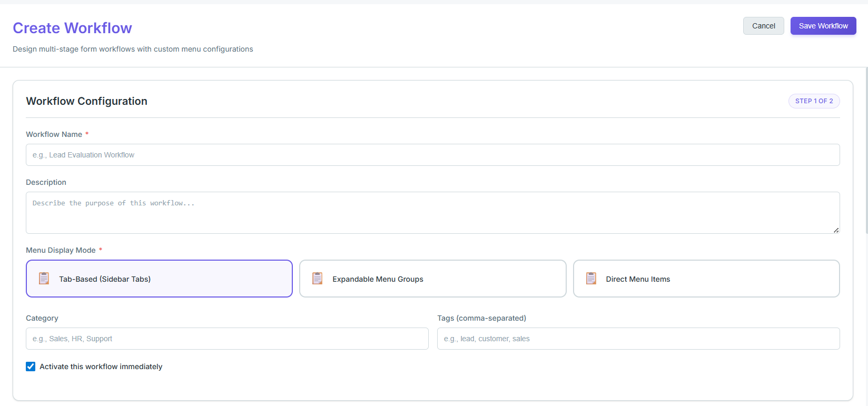Click the Menu Display Mode label
Screen dimensions: 868x406
point(61,250)
